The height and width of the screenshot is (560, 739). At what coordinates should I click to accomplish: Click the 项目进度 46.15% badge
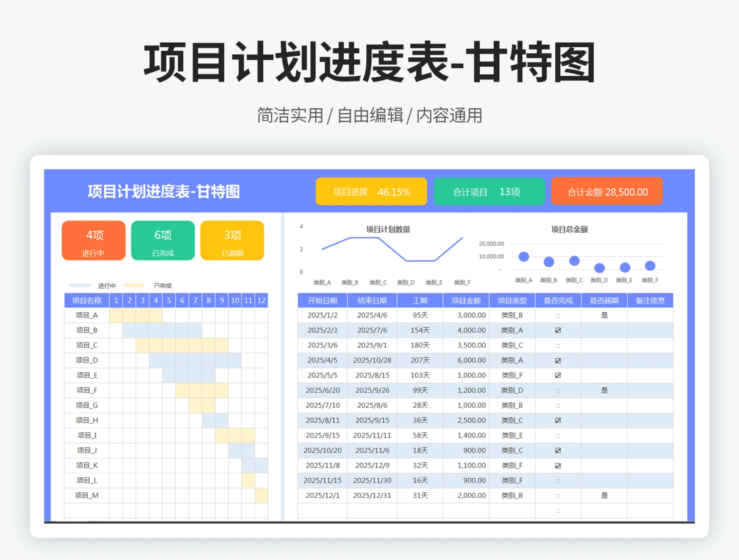coord(371,191)
